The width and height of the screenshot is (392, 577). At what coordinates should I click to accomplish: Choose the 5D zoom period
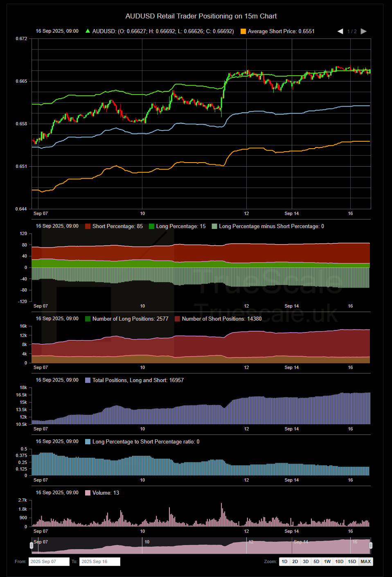(x=316, y=562)
